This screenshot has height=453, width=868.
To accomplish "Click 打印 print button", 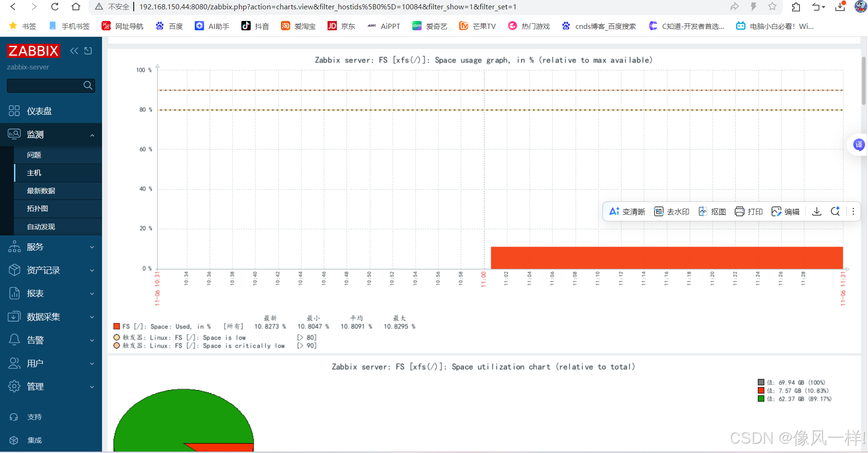I will pyautogui.click(x=749, y=212).
